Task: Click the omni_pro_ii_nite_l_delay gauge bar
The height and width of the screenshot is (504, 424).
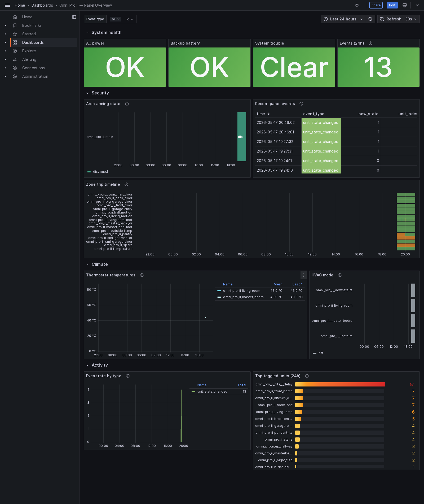Action: coord(340,384)
